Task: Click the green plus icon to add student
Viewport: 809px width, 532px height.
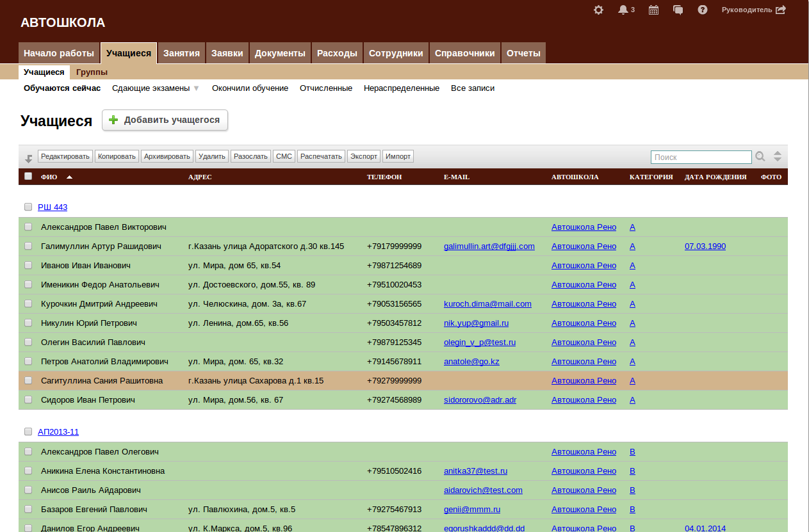Action: pos(113,120)
